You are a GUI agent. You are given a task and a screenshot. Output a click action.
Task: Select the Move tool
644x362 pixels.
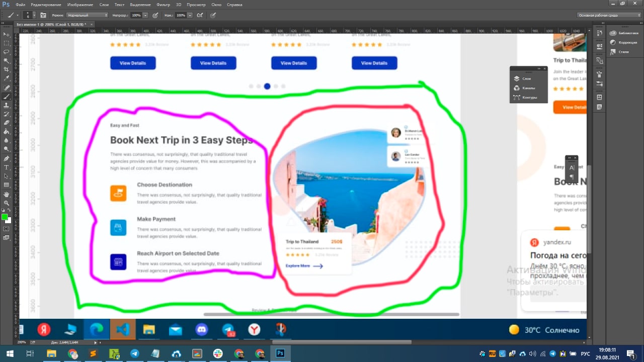click(x=7, y=34)
